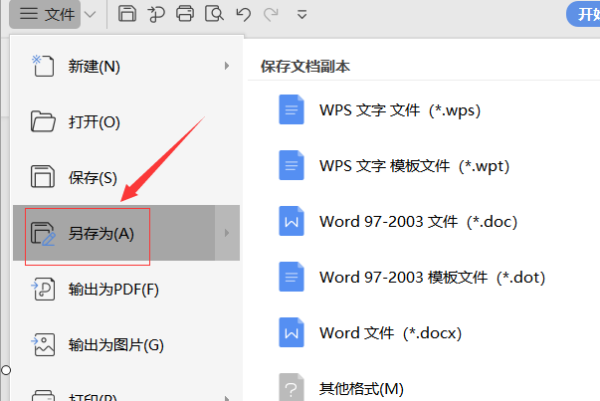The width and height of the screenshot is (600, 401).
Task: Click the Word 文件 (*.docx) file icon
Action: pos(291,331)
